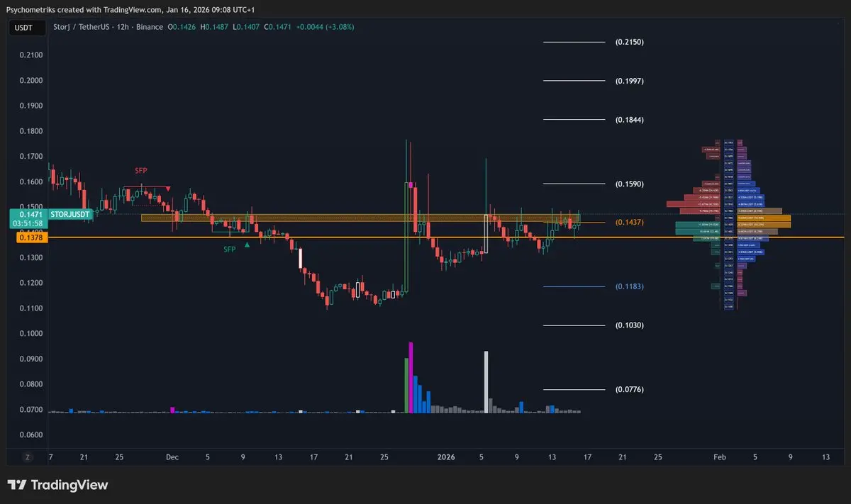
Task: Click the +0.0044 (+3.08%) change value
Action: pos(325,27)
